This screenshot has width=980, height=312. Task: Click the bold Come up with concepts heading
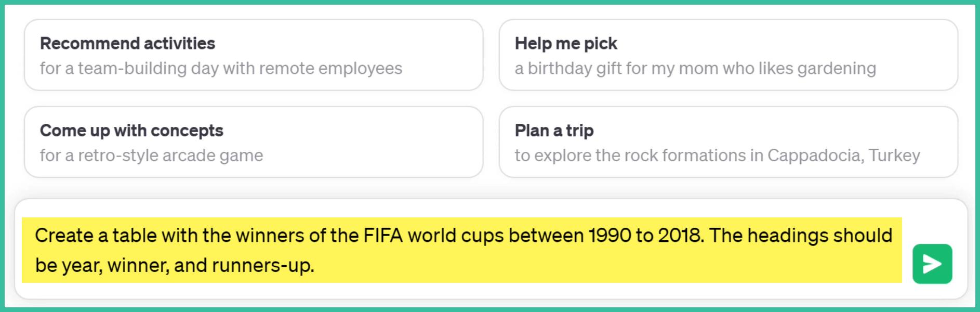pos(131,131)
